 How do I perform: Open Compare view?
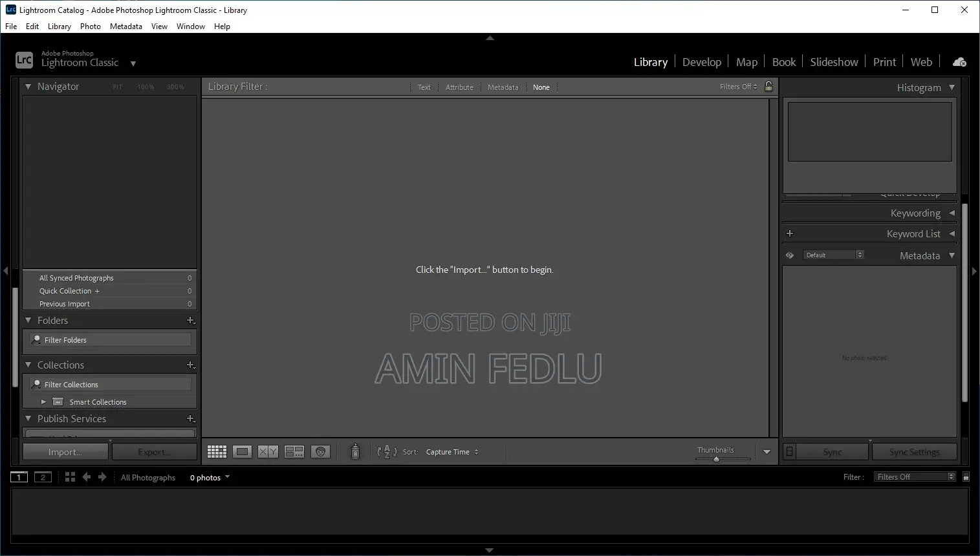[268, 451]
